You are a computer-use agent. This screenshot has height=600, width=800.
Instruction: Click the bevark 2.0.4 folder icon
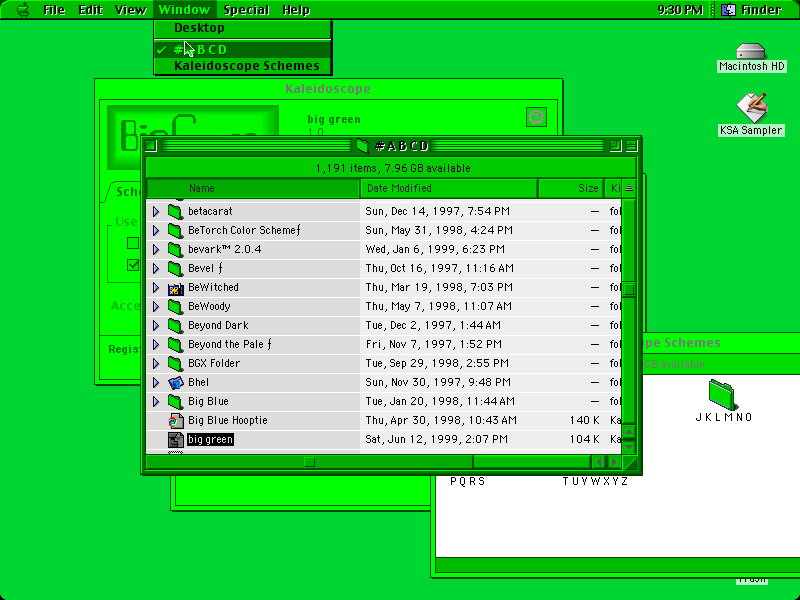coord(176,249)
